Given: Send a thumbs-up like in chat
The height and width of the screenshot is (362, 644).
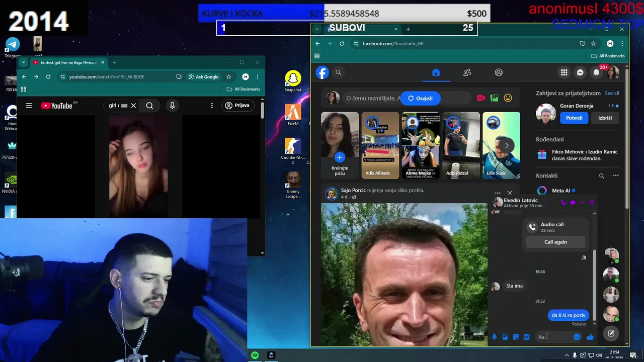Looking at the screenshot, I should pos(590,337).
